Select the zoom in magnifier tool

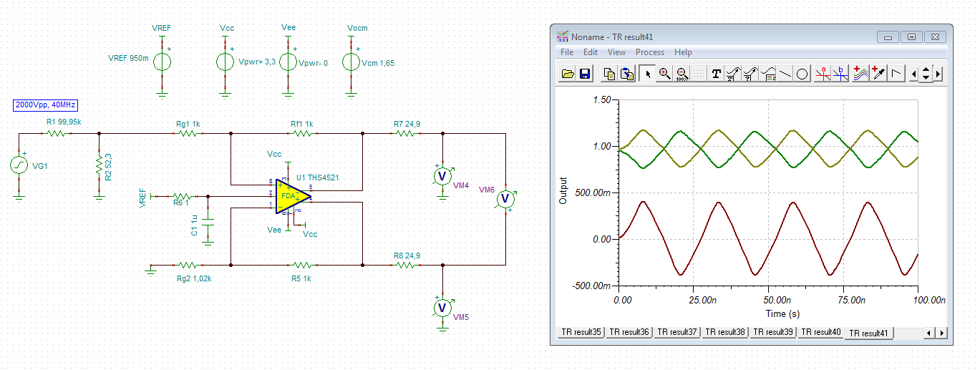665,73
